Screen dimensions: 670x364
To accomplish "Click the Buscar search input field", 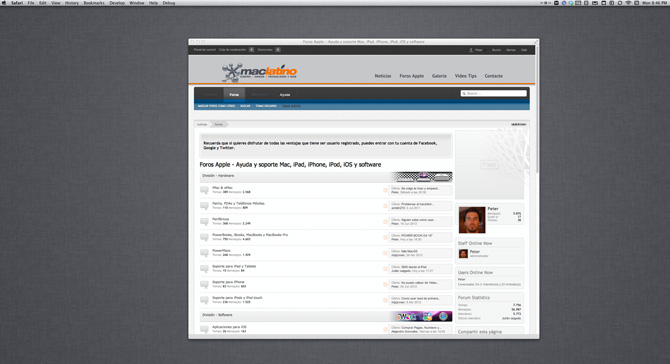I will [x=494, y=94].
